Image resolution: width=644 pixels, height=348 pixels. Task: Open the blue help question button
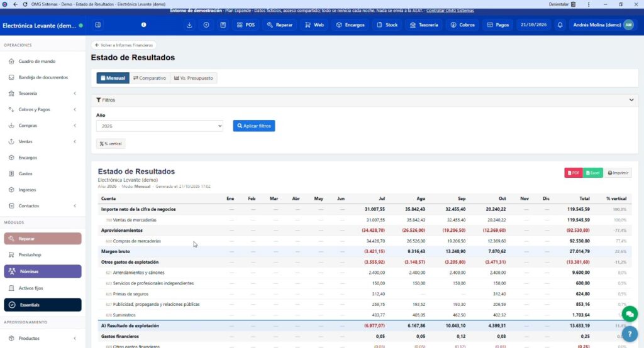[x=630, y=334]
